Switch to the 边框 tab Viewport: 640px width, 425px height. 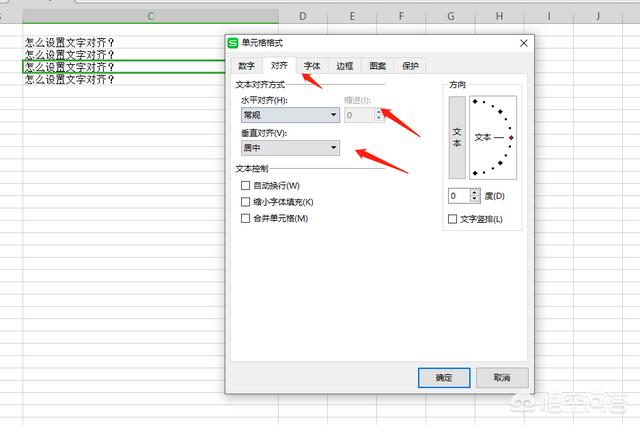coord(345,66)
